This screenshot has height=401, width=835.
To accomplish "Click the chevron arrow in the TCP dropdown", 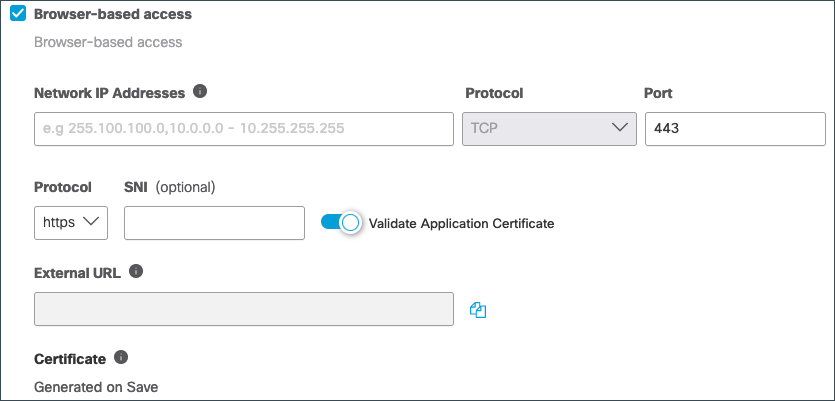I will tap(619, 128).
